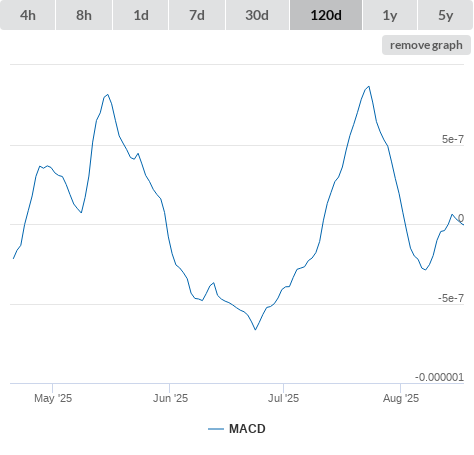Viewport: 474px width, 455px height.
Task: Choose the 120d time range
Action: 326,15
